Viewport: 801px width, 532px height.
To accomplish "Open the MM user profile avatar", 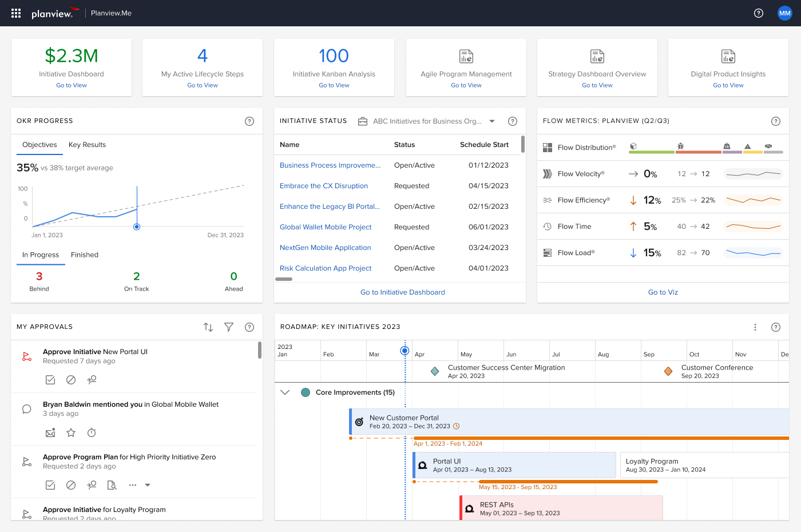I will click(785, 13).
